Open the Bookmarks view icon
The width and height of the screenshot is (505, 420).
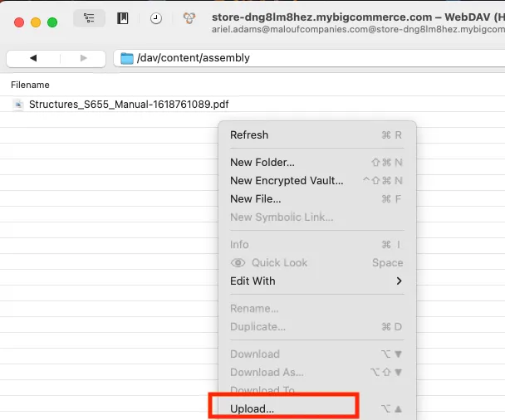coord(122,18)
